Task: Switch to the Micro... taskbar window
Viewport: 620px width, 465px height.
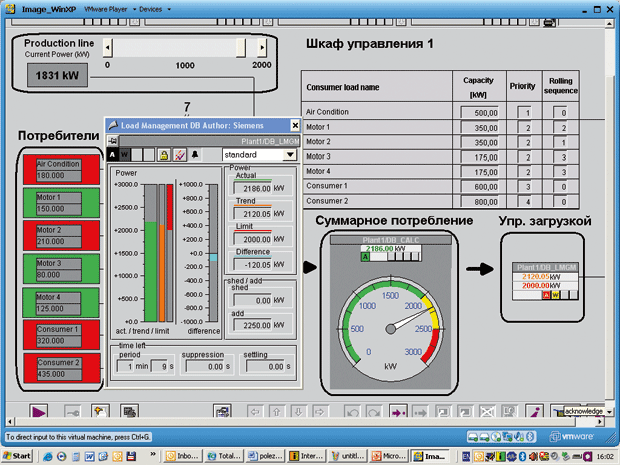Action: coord(389,456)
